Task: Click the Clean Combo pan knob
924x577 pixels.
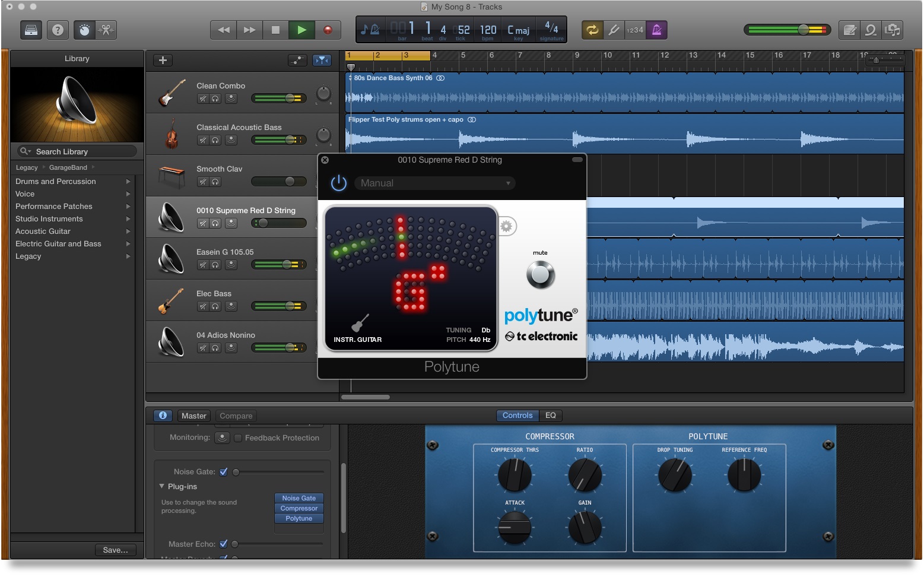Action: pos(323,93)
